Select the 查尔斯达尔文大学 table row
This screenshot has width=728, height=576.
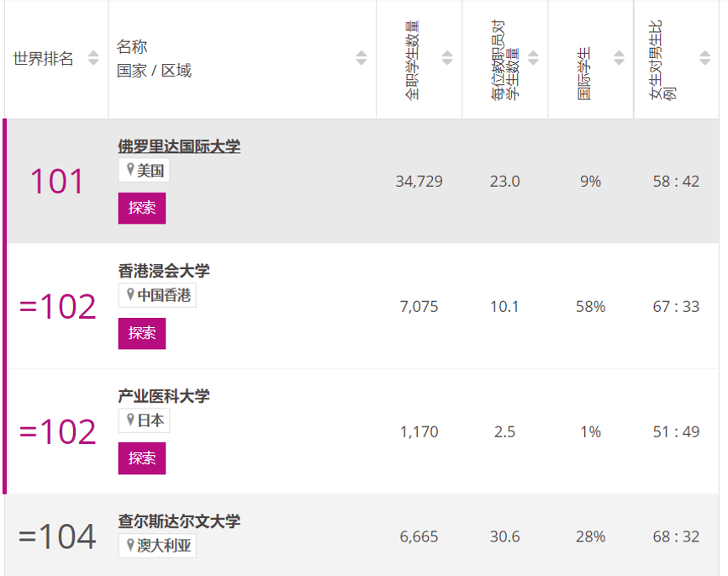pyautogui.click(x=364, y=536)
